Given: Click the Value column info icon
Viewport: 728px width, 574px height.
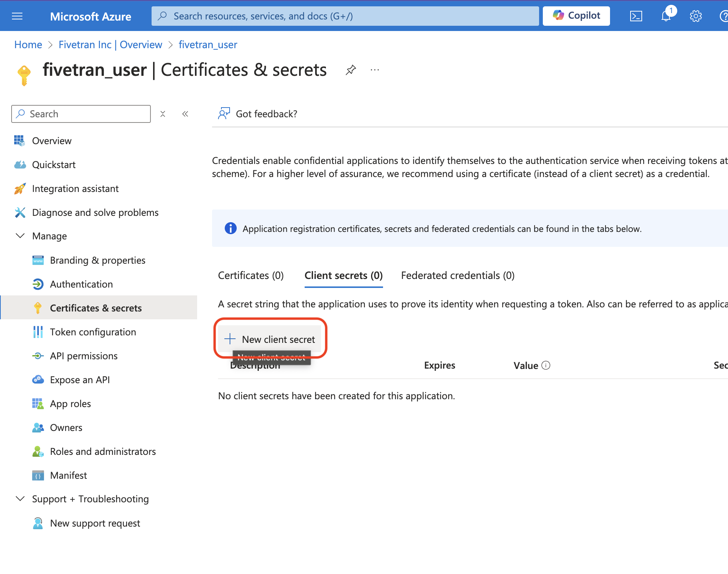Looking at the screenshot, I should pos(546,365).
